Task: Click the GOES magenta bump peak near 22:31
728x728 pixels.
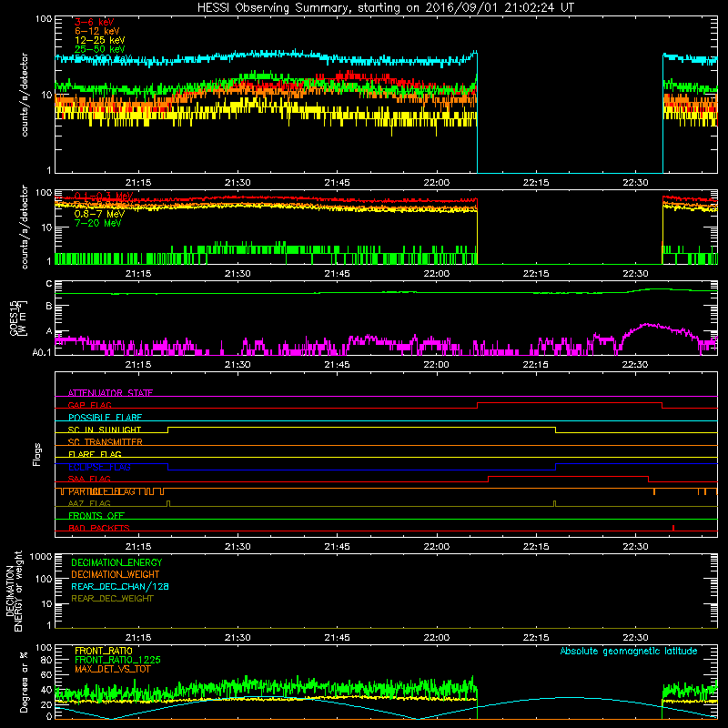Action: coord(646,325)
